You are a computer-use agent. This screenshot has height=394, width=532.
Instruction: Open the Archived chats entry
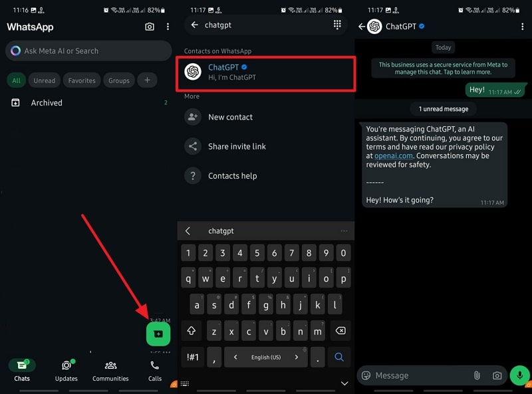point(47,102)
